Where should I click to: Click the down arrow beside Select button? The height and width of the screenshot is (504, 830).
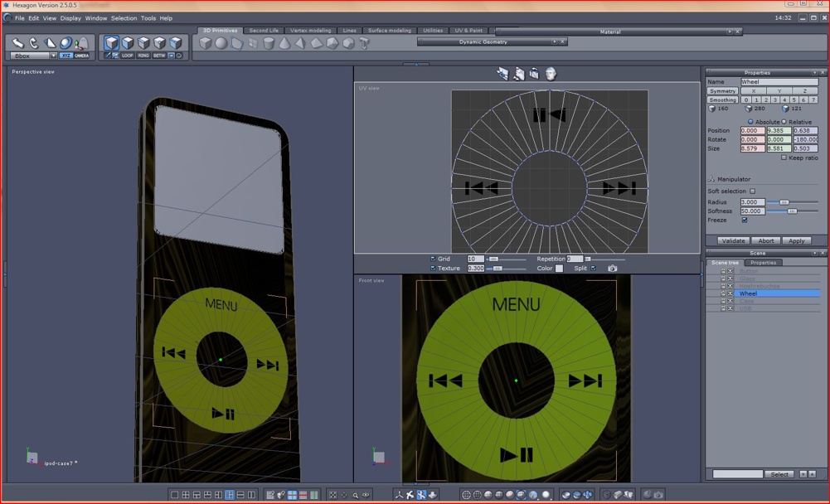coord(803,474)
